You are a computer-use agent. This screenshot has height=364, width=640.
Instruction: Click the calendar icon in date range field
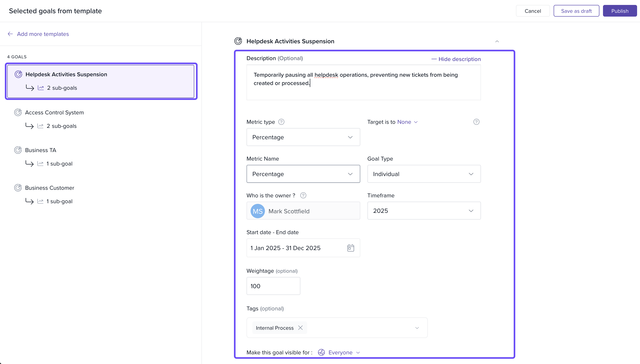[350, 248]
